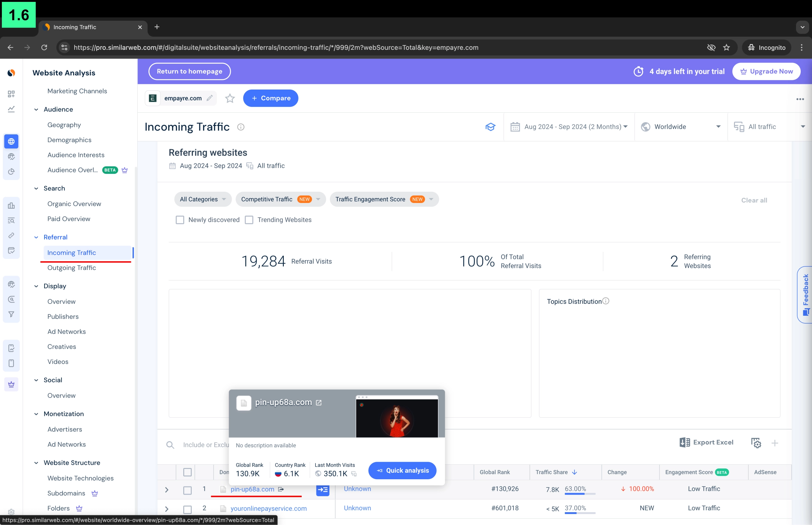Enable the Newly discovered checkbox
Viewport: 812px width, 525px height.
(x=180, y=220)
